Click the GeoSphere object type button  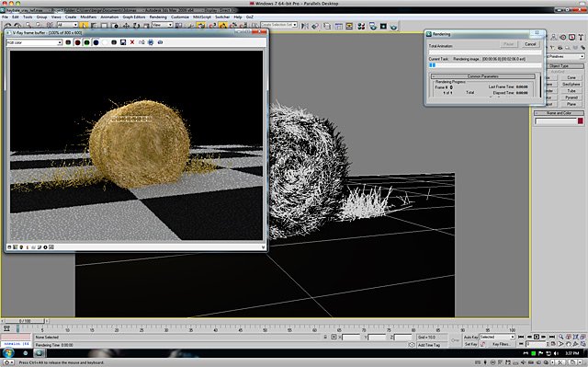pos(571,84)
